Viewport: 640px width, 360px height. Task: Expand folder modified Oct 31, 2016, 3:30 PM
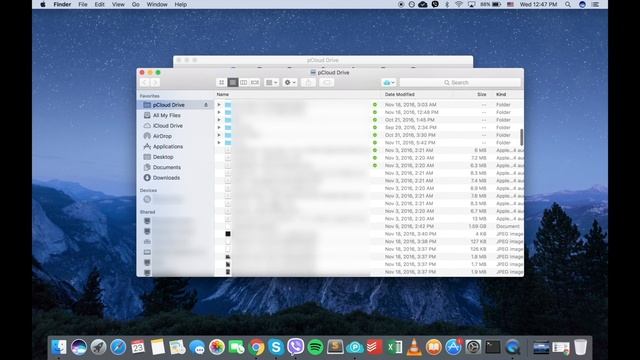pos(219,135)
